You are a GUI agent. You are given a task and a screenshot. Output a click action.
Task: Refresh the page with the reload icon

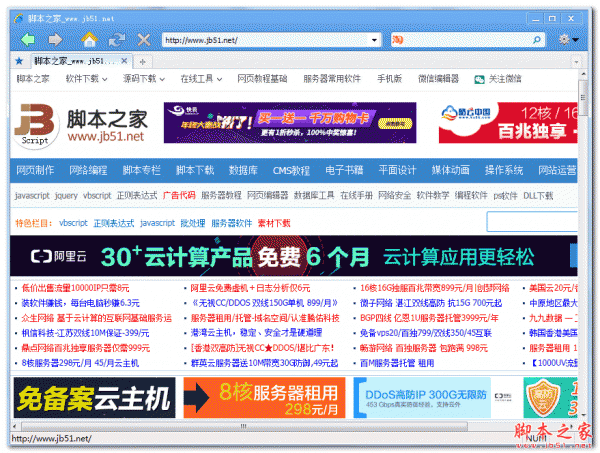pyautogui.click(x=117, y=39)
